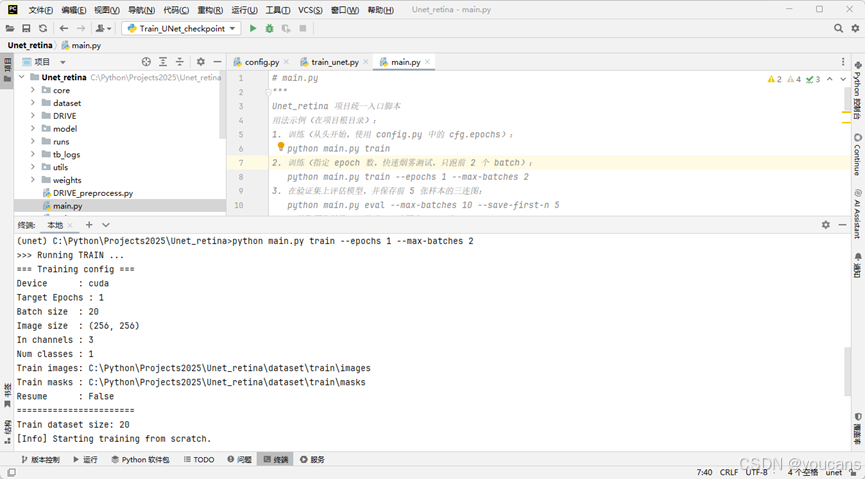The height and width of the screenshot is (479, 865).
Task: Open 运行 tool window button
Action: coord(86,459)
